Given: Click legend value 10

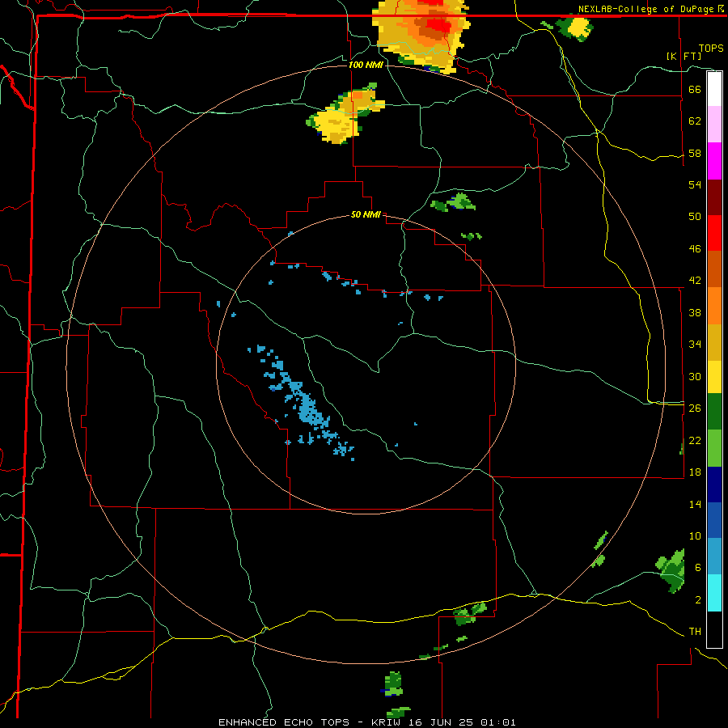Looking at the screenshot, I should [695, 535].
